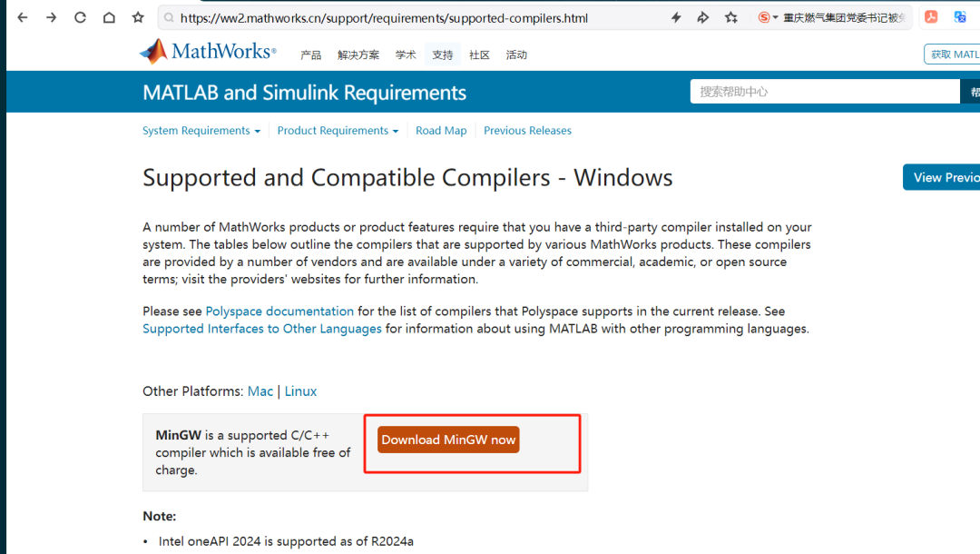Open the search engine dropdown arrow

(x=776, y=17)
